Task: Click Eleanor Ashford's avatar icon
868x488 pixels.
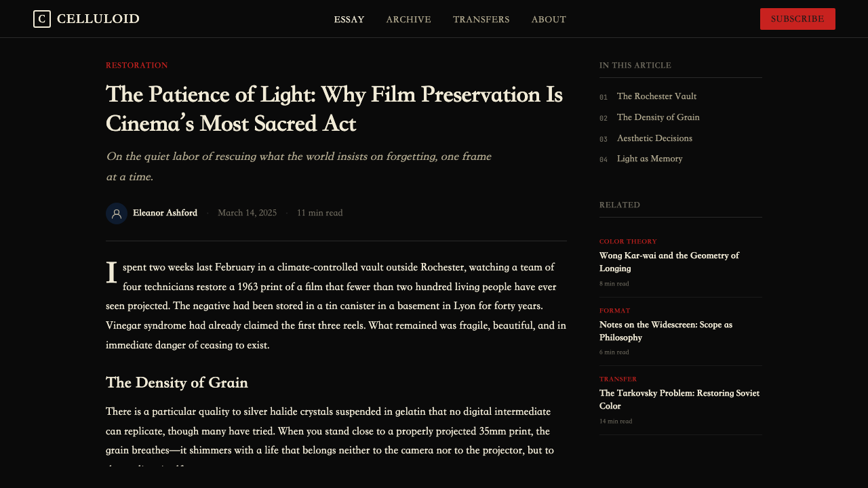Action: coord(117,213)
